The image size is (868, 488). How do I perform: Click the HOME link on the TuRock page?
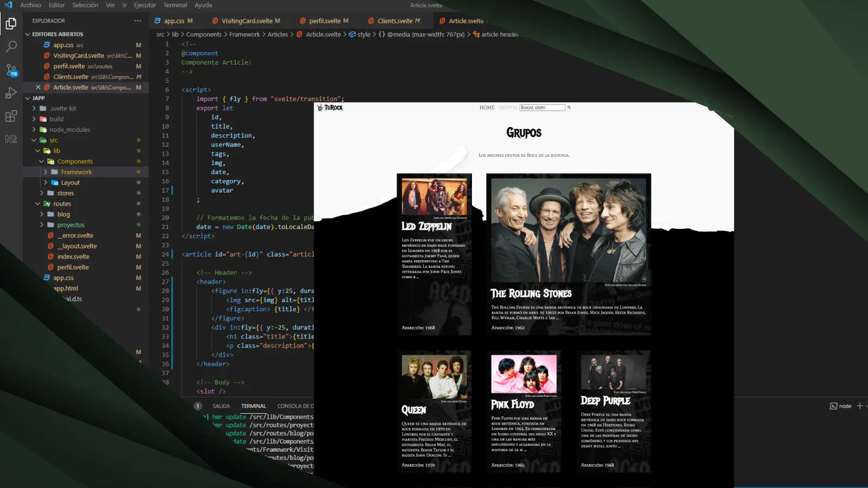(486, 107)
